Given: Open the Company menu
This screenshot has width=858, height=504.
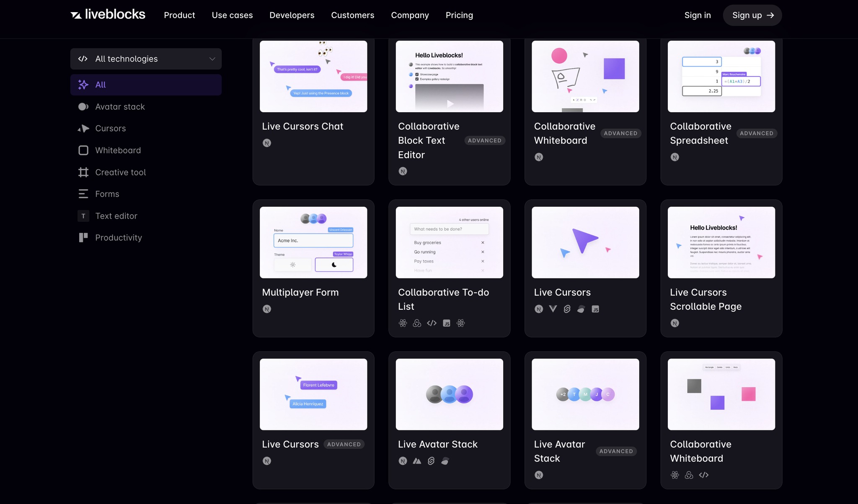Looking at the screenshot, I should 410,15.
